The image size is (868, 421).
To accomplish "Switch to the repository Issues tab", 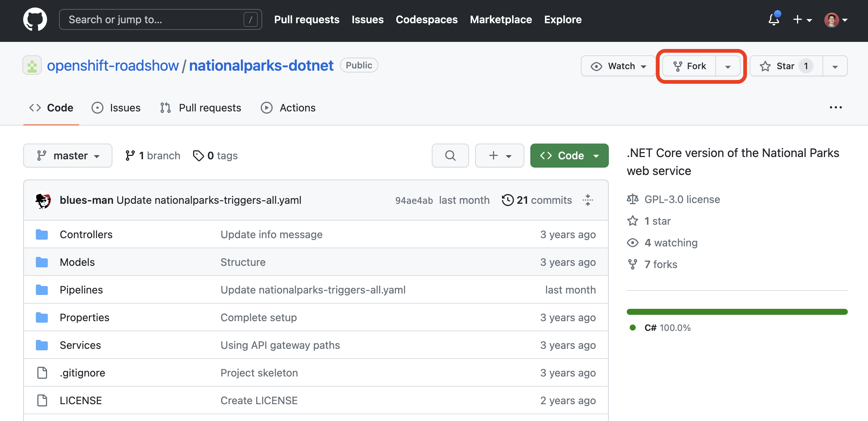I will (x=116, y=108).
